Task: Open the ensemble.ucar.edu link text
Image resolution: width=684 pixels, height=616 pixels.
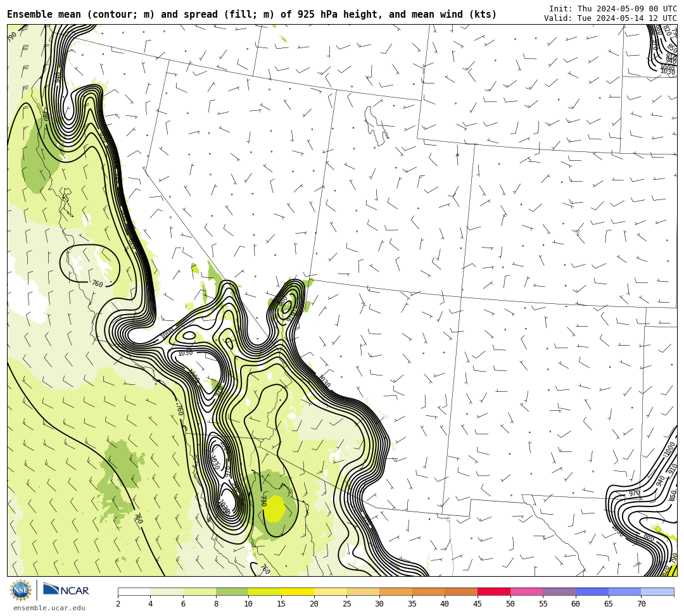Action: pos(49,608)
